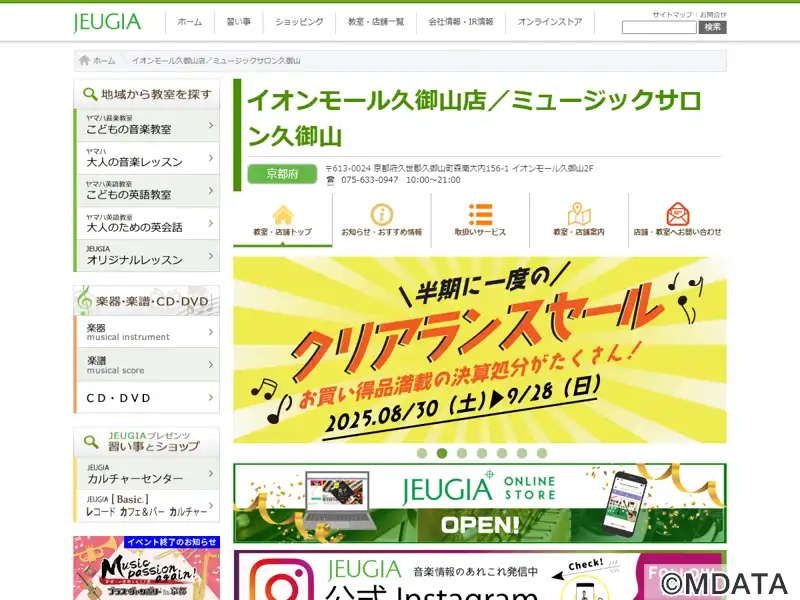The height and width of the screenshot is (600, 800).
Task: Select the seventh carousel dot
Action: pos(542,453)
